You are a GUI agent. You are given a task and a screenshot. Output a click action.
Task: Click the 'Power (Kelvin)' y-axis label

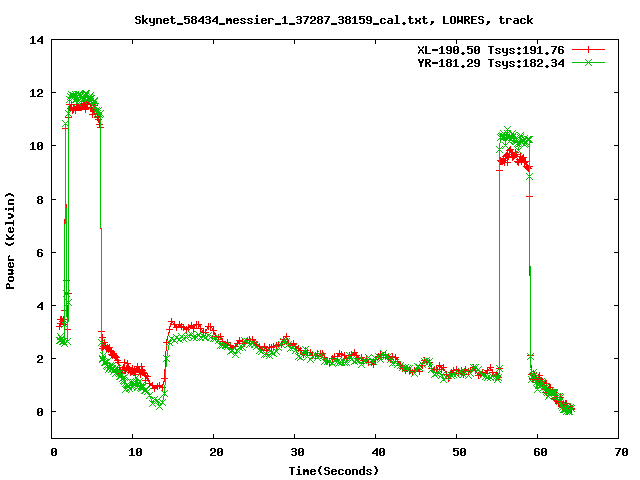(x=10, y=241)
